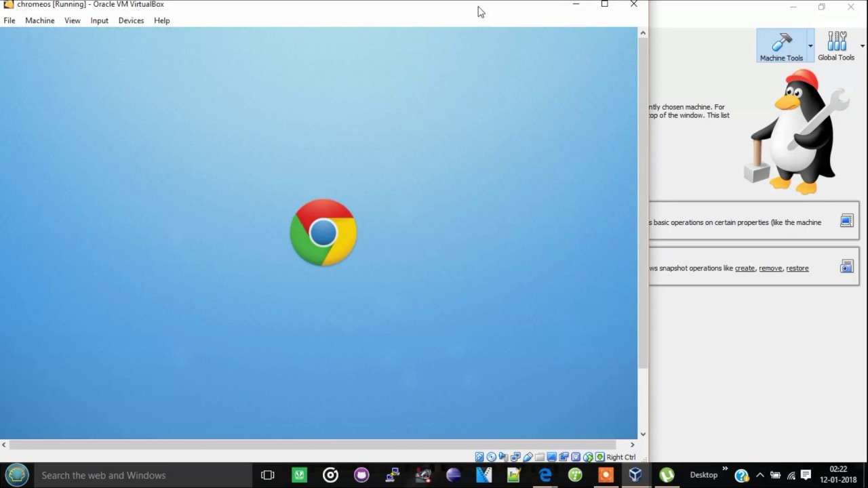Expand the system tray hidden icons chevron
Image resolution: width=868 pixels, height=488 pixels.
(759, 475)
